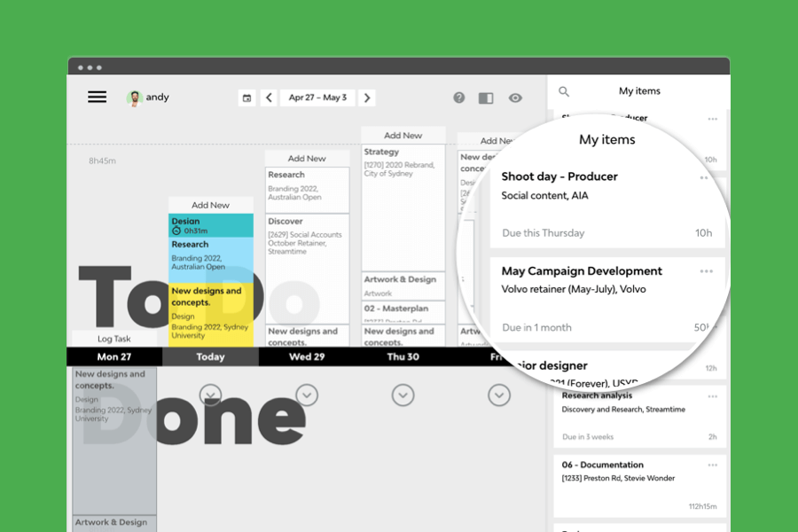Click 'Social content, AIA' text
Image resolution: width=798 pixels, height=532 pixels.
[x=544, y=195]
